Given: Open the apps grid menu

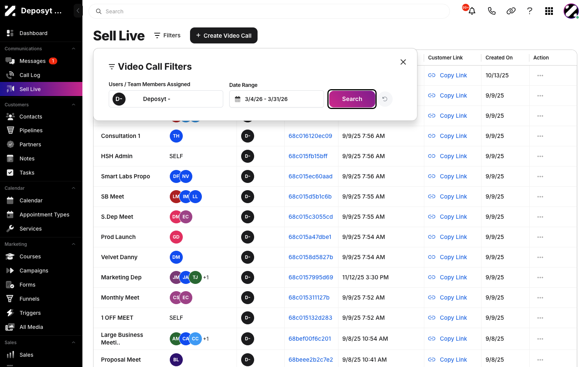Looking at the screenshot, I should (x=549, y=11).
